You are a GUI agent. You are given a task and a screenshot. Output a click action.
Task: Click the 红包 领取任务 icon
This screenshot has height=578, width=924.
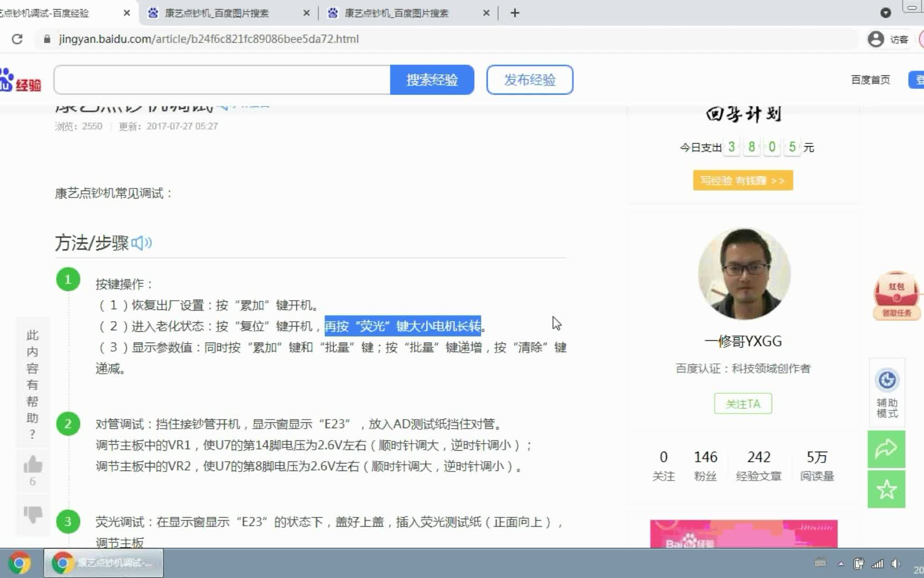point(896,296)
